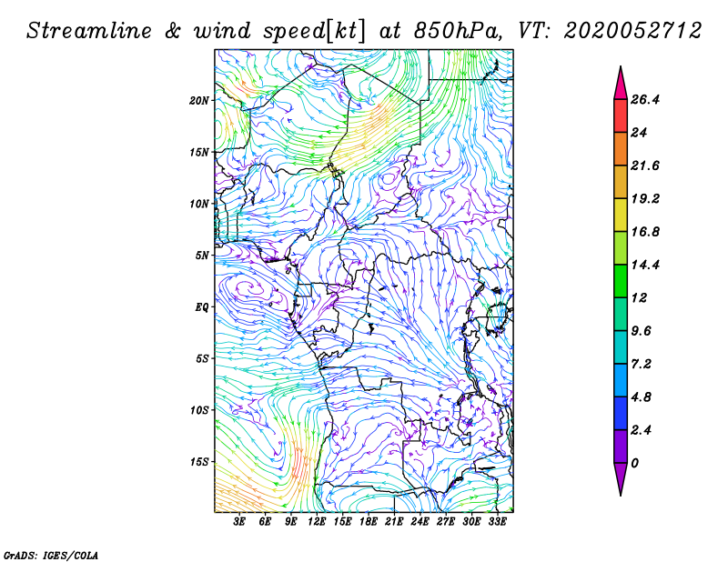Click the pink top arrow of color bar

click(621, 85)
